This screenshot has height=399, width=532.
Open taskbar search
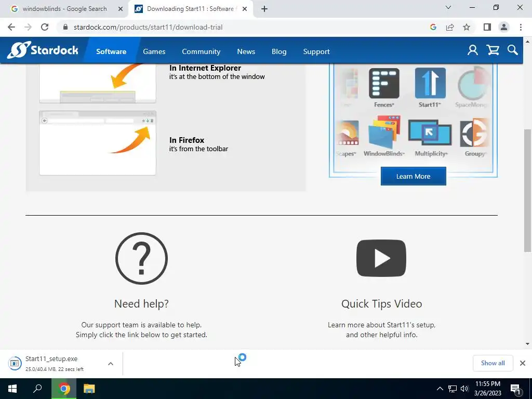[37, 389]
